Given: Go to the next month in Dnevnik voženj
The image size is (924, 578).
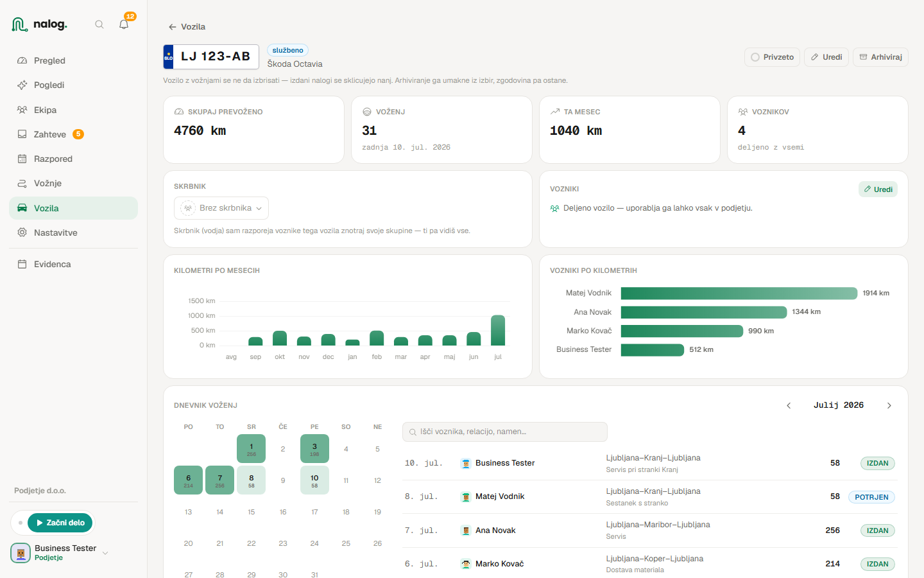Looking at the screenshot, I should pos(889,405).
